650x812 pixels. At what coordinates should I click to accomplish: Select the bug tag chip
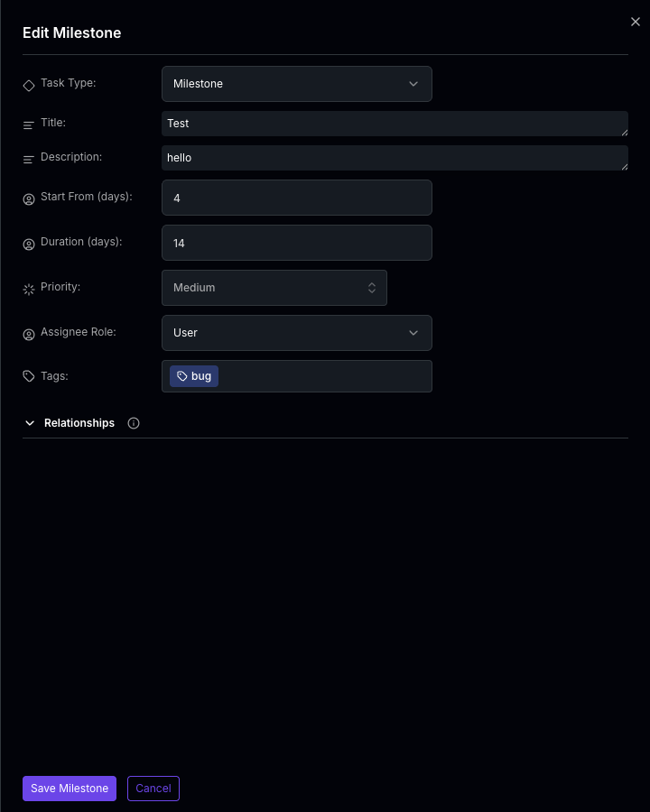point(194,376)
